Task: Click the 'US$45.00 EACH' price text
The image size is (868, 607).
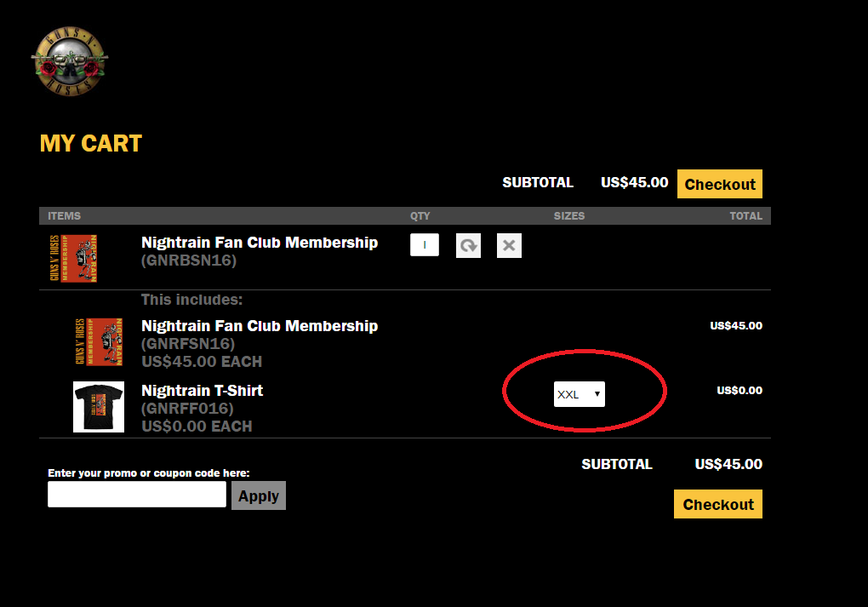Action: pos(202,362)
